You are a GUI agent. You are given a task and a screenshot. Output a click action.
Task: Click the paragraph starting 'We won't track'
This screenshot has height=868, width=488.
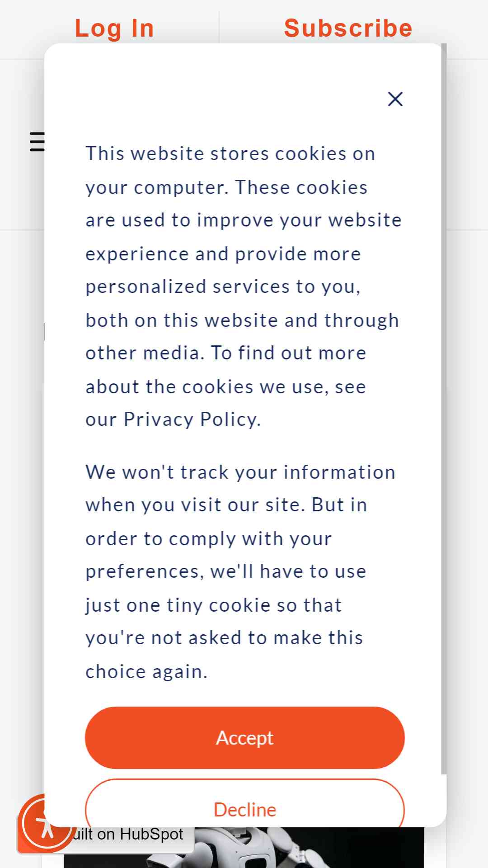tap(240, 572)
